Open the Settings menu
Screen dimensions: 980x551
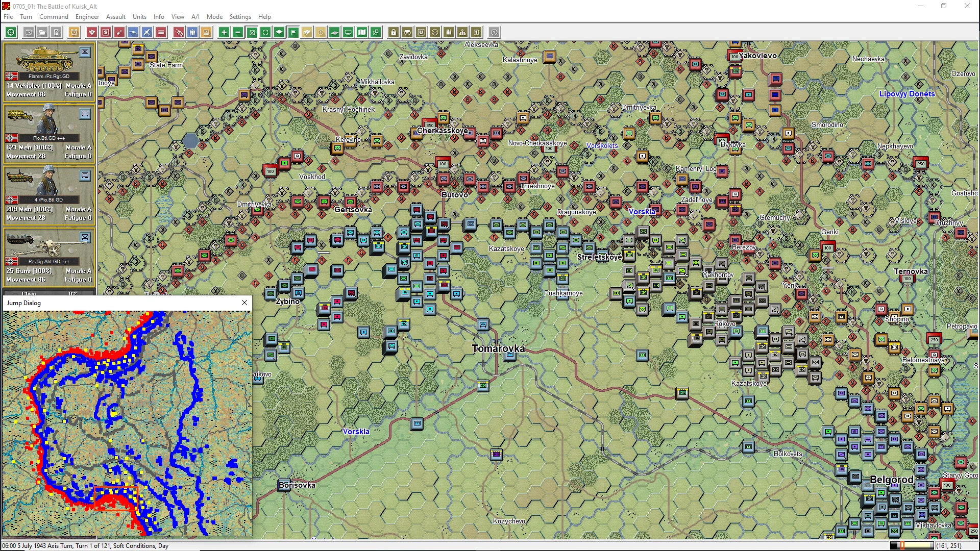(x=240, y=17)
